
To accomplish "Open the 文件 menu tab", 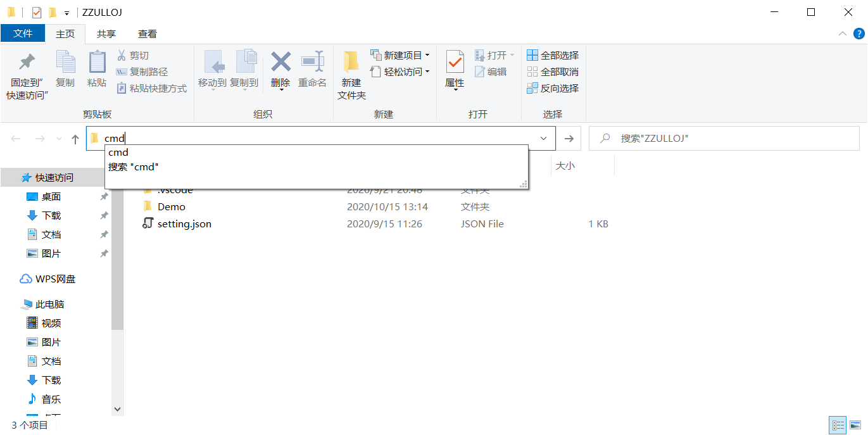I will pos(23,34).
